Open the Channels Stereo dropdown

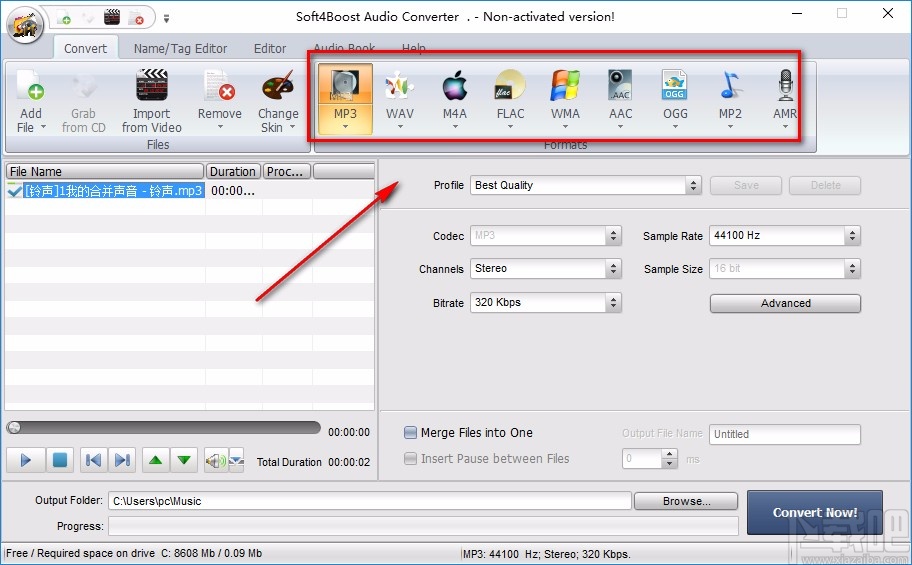tap(613, 269)
